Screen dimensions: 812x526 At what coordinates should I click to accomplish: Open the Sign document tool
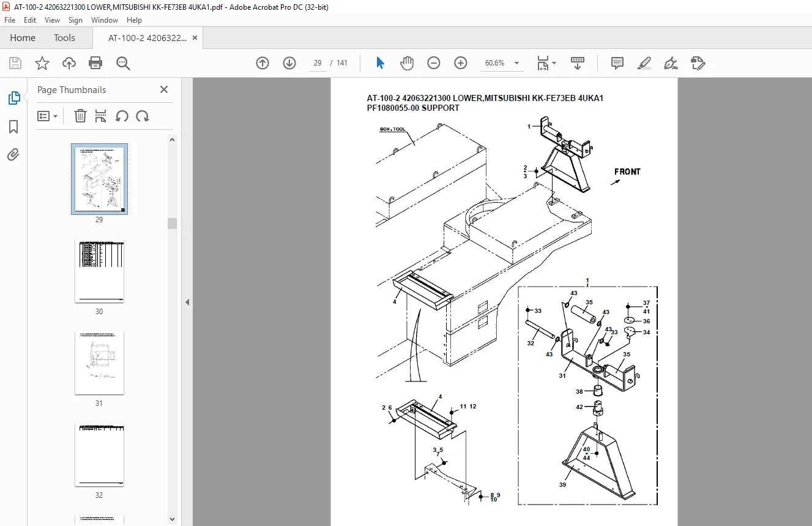point(671,63)
